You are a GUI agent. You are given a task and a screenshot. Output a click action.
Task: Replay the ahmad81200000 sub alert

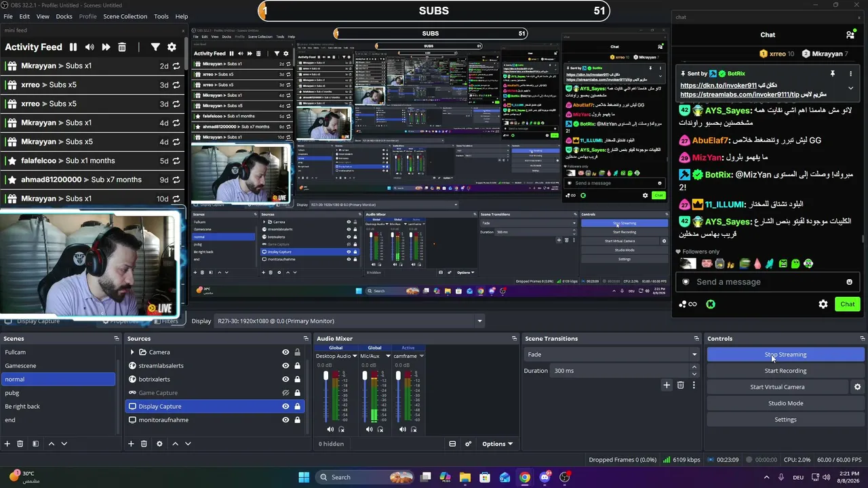click(x=176, y=180)
